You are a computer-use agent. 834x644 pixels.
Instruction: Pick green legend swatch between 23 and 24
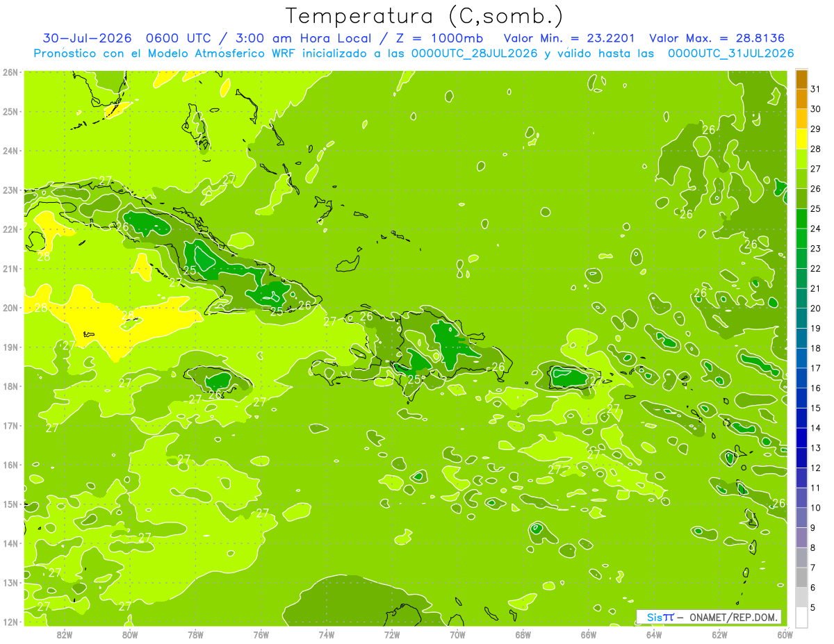(802, 238)
